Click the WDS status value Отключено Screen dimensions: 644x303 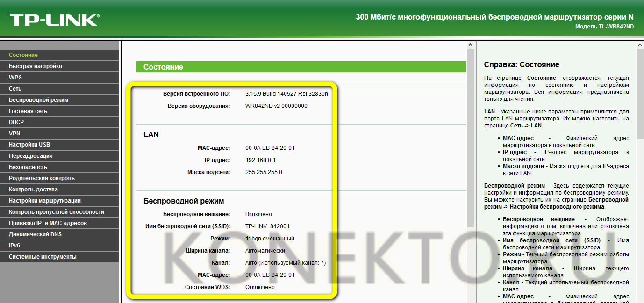260,287
